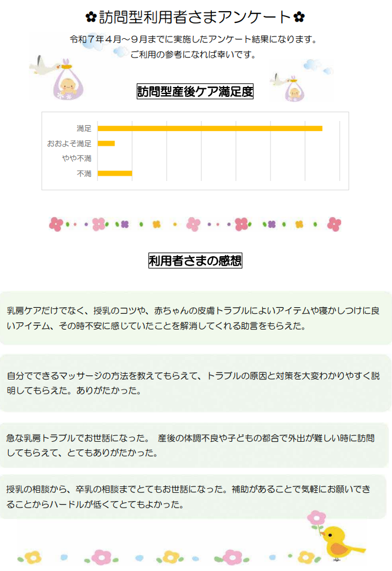Click the short おおよそ満足 bar
Image resolution: width=392 pixels, height=571 pixels.
click(x=106, y=143)
